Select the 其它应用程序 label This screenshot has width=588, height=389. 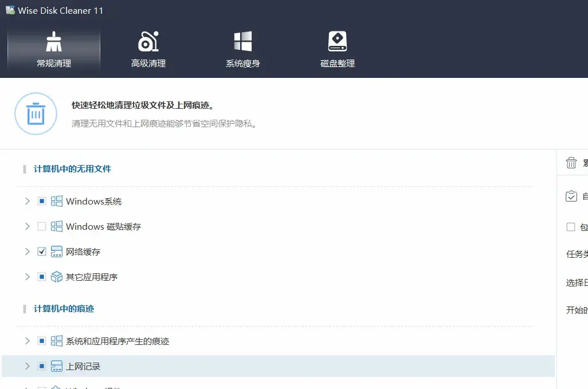(92, 277)
